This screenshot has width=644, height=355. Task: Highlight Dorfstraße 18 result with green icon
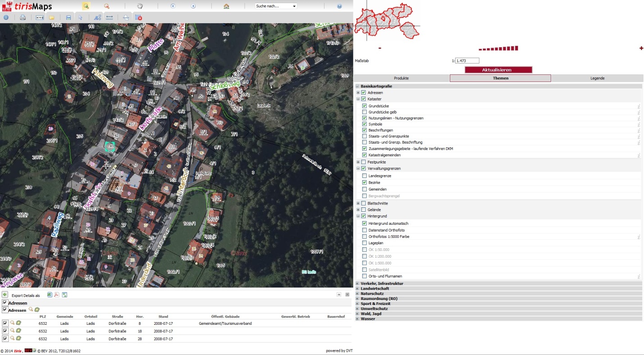click(x=18, y=331)
